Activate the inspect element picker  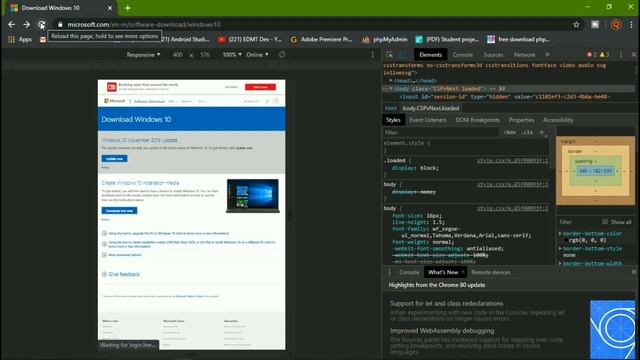pyautogui.click(x=389, y=55)
